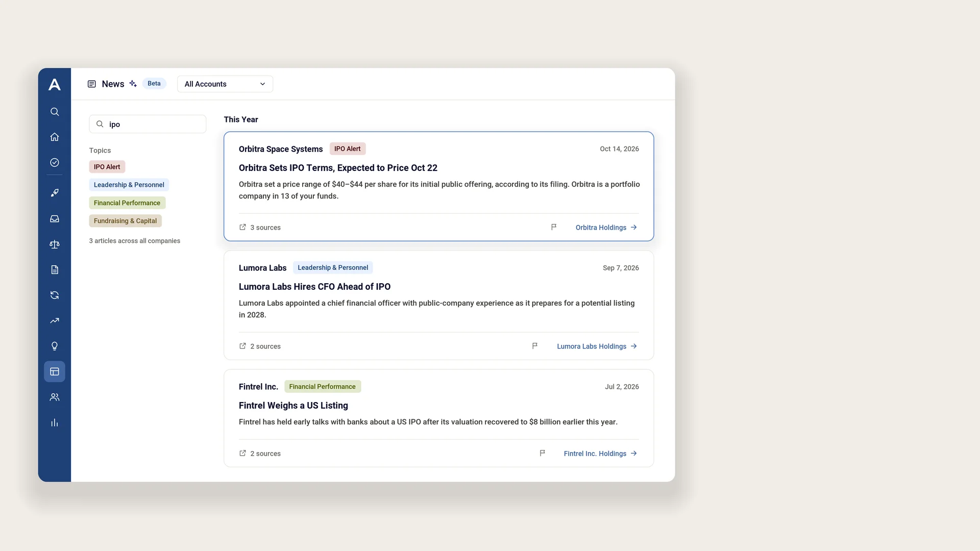
Task: Click the app logo at top of sidebar
Action: coord(55,85)
